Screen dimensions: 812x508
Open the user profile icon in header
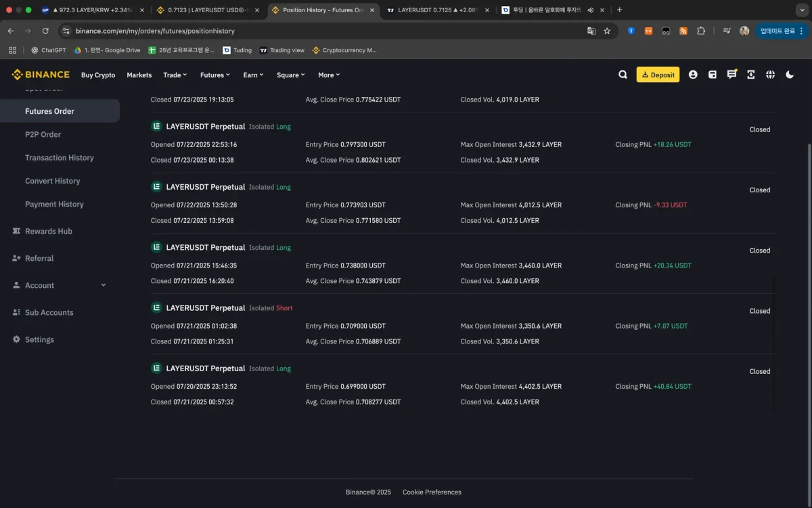pyautogui.click(x=693, y=75)
